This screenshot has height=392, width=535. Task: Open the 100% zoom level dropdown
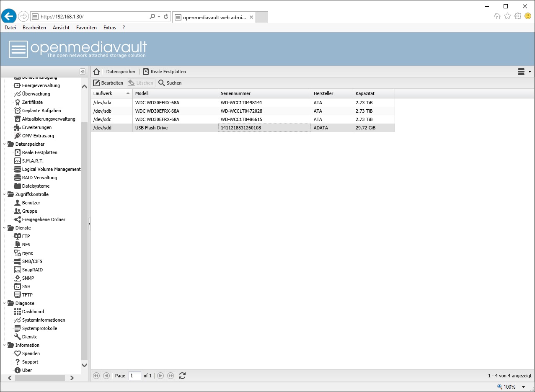[524, 387]
